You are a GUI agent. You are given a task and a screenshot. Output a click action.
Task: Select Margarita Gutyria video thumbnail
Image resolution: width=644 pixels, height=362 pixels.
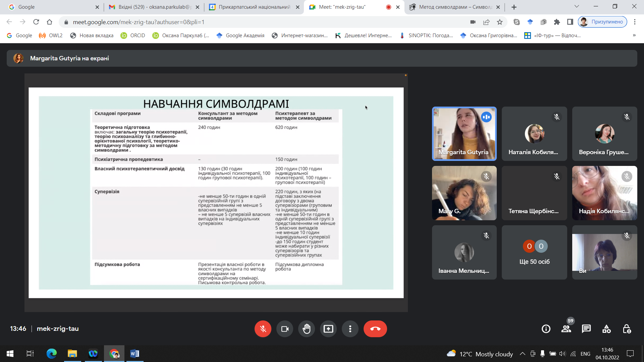(x=464, y=134)
